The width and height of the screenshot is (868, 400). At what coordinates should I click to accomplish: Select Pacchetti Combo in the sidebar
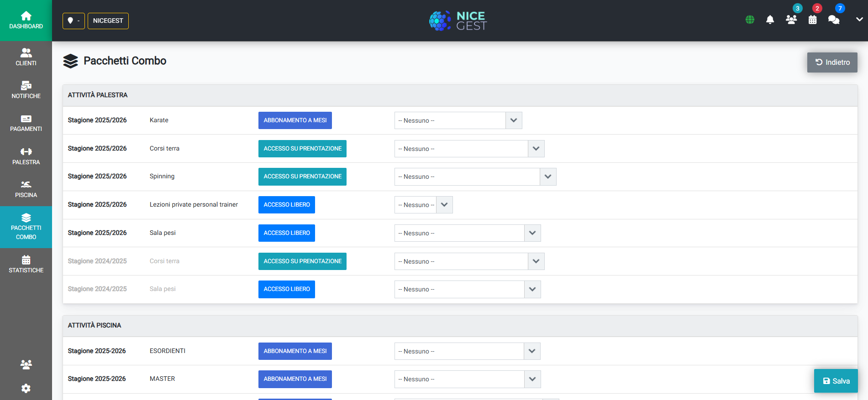pos(26,227)
